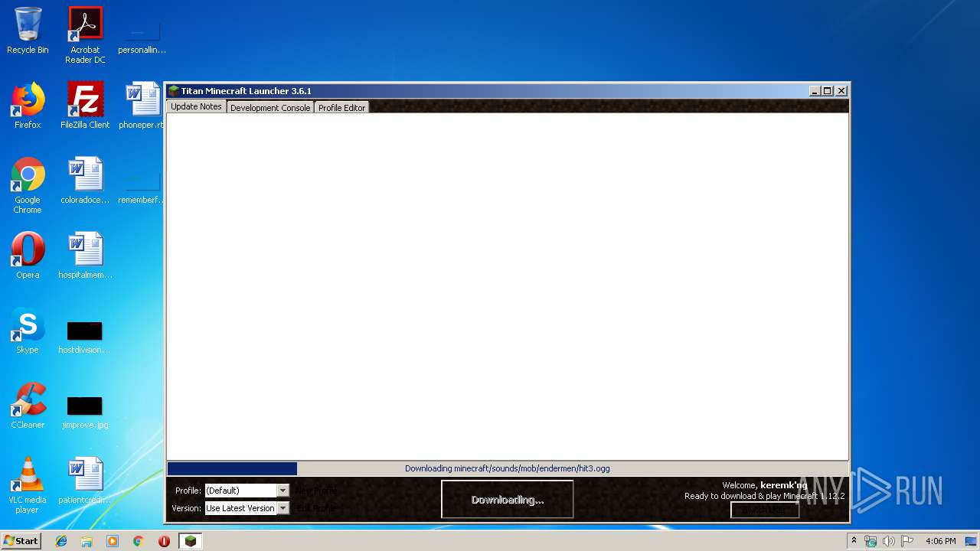Open Chrome from the taskbar
The image size is (980, 551).
(x=139, y=541)
